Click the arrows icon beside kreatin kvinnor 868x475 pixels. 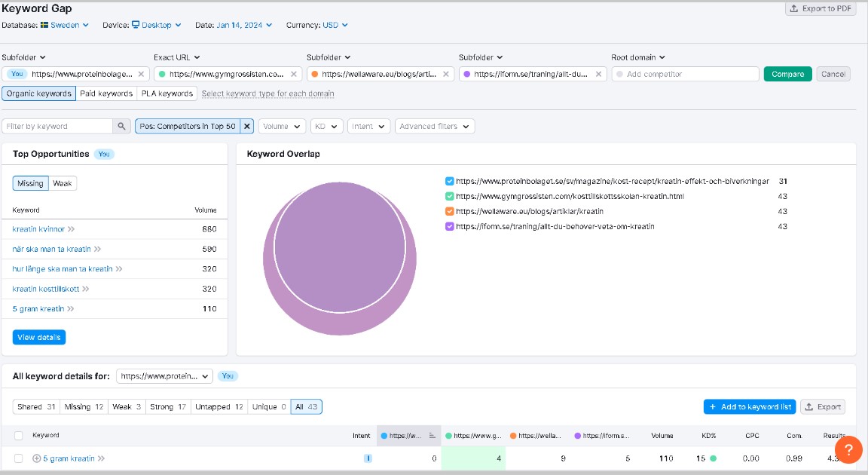(71, 229)
